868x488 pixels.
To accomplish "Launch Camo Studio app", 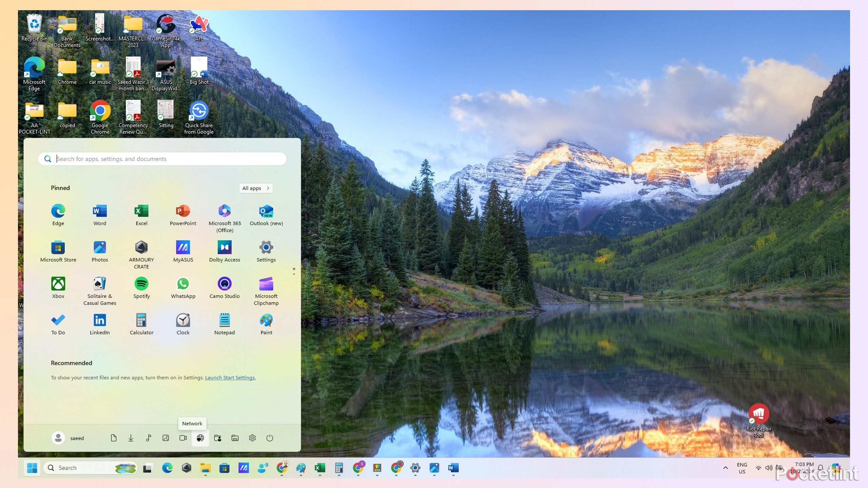I will (x=224, y=287).
